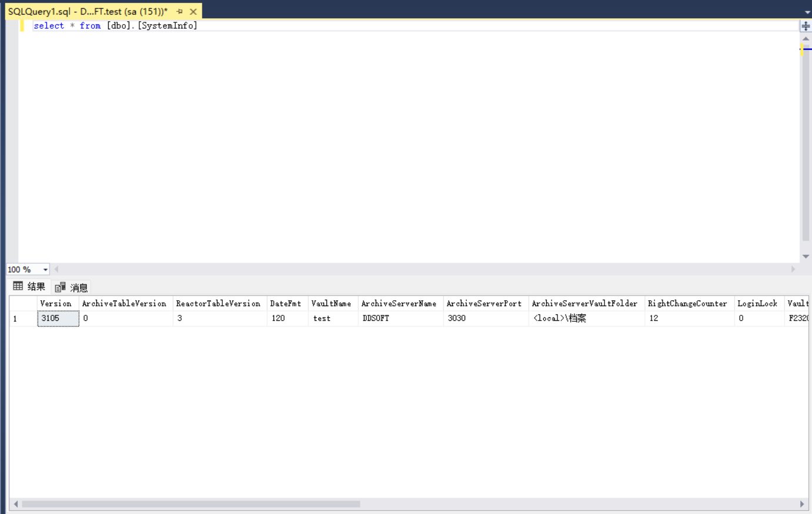Switch to the 结果 results tab

point(29,287)
